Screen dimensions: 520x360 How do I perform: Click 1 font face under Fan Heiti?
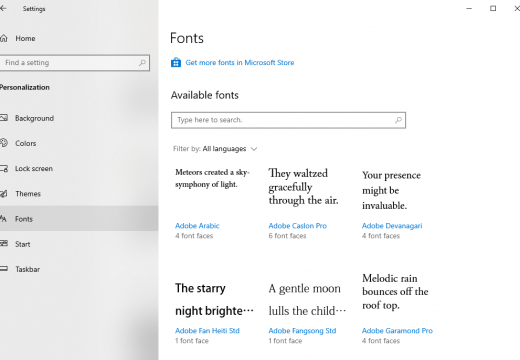[x=192, y=341]
